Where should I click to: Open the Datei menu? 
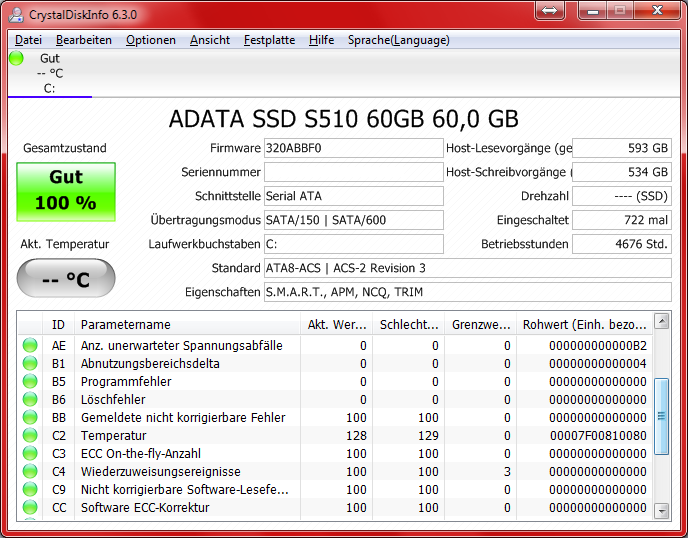[x=28, y=40]
